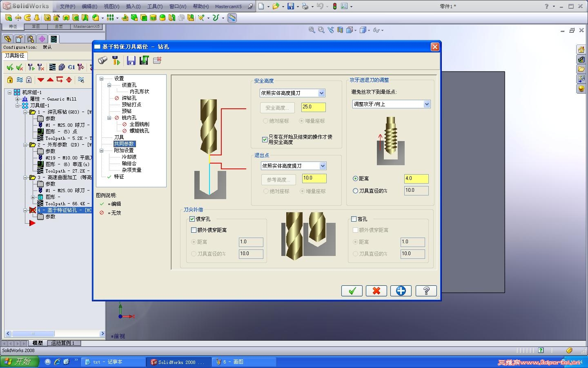Select the 刀具 tree item

[119, 137]
